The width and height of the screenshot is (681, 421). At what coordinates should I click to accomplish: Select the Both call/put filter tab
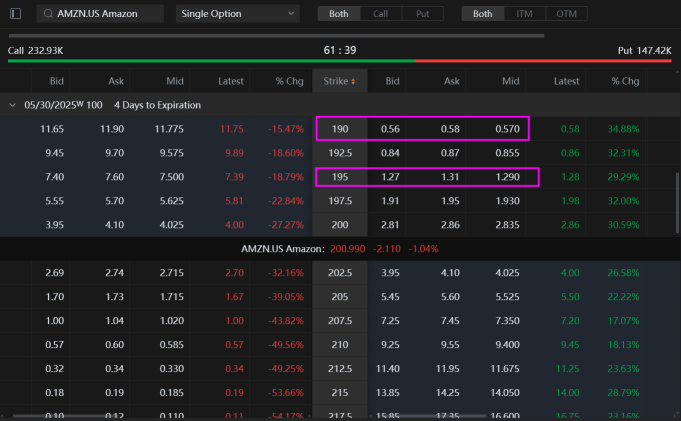click(x=339, y=13)
